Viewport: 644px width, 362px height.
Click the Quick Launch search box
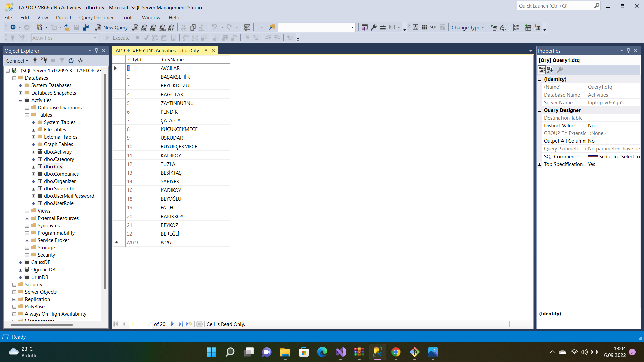(558, 6)
